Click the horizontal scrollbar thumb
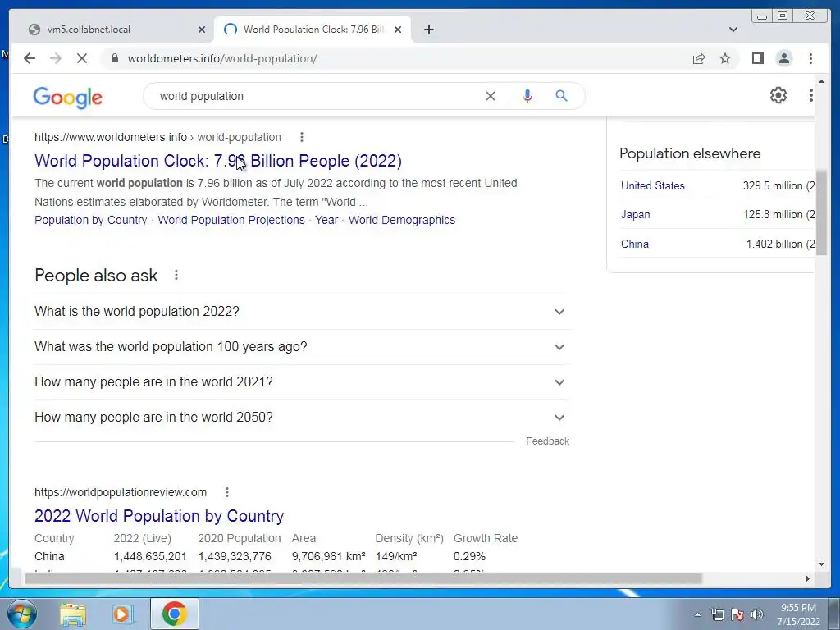Viewport: 840px width, 630px height. click(x=363, y=578)
